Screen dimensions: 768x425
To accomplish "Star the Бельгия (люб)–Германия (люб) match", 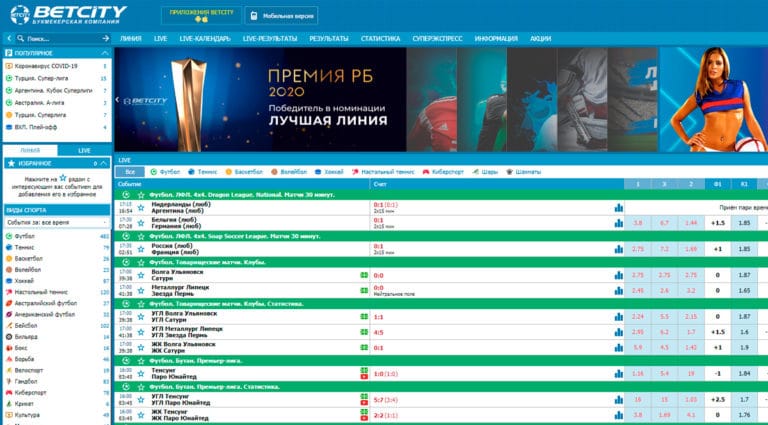I will [x=141, y=223].
